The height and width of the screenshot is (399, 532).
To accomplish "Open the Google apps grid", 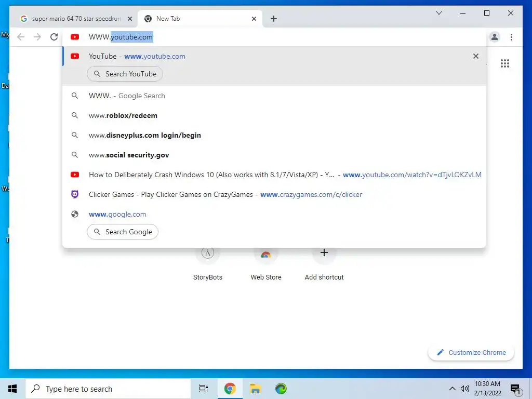I will click(505, 63).
